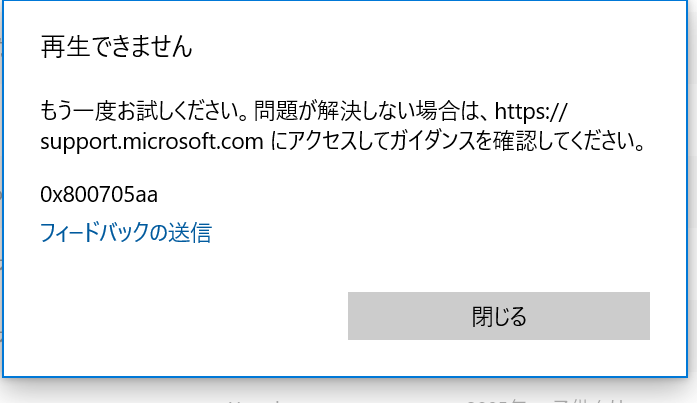Click the background window's left edge strip
This screenshot has width=697, height=403.
coord(1,200)
